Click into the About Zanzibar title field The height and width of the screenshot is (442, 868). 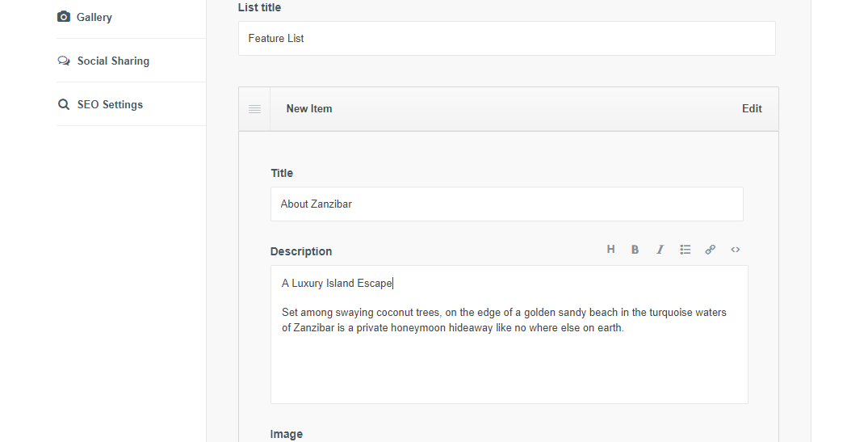(x=506, y=204)
